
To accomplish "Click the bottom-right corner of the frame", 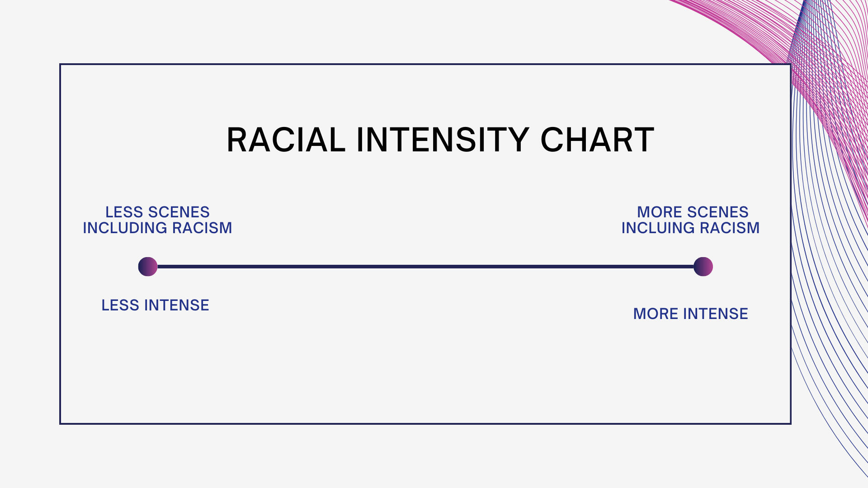I will click(790, 423).
